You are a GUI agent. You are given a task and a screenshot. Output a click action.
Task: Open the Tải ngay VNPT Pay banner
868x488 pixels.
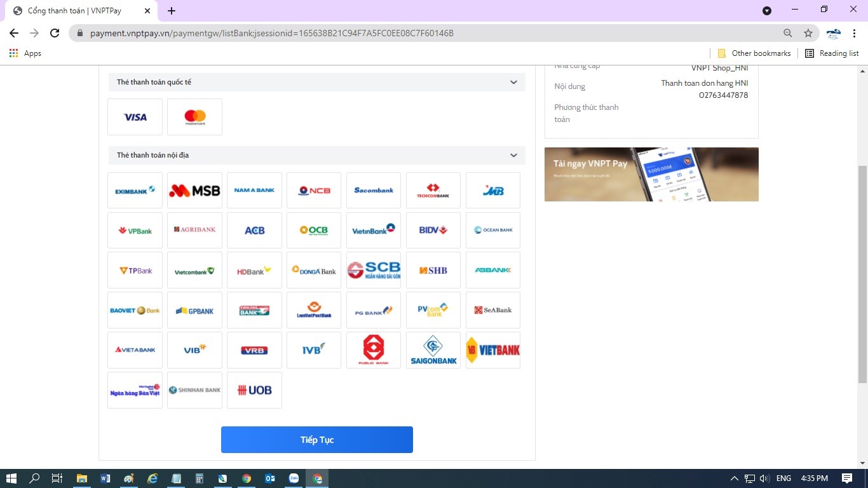click(x=651, y=174)
